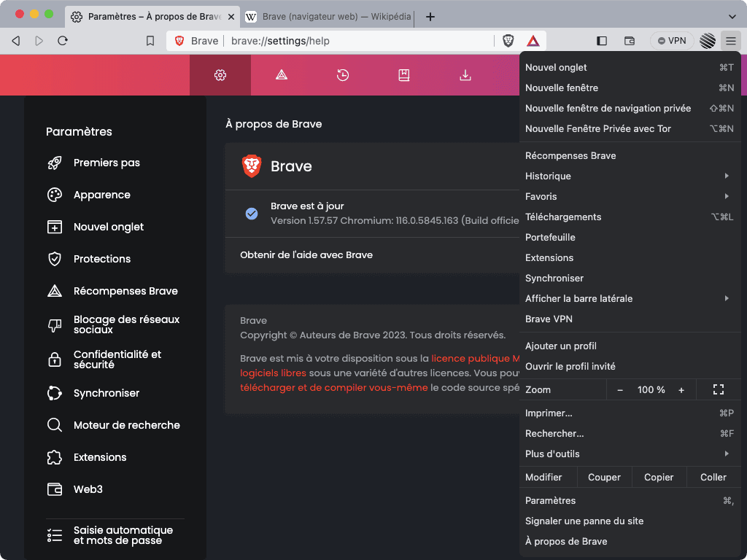The image size is (747, 560).
Task: Open the history icon in settings toolbar
Action: click(x=343, y=75)
